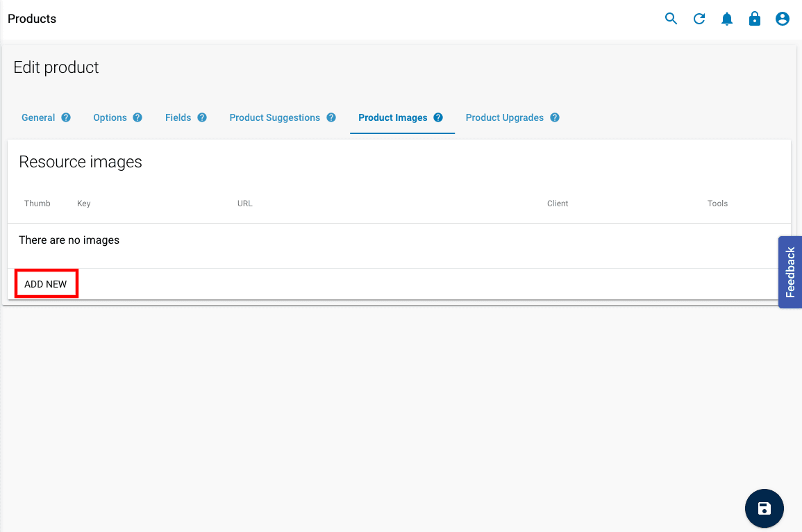Click the Thumb column header
Image resolution: width=802 pixels, height=532 pixels.
(37, 203)
